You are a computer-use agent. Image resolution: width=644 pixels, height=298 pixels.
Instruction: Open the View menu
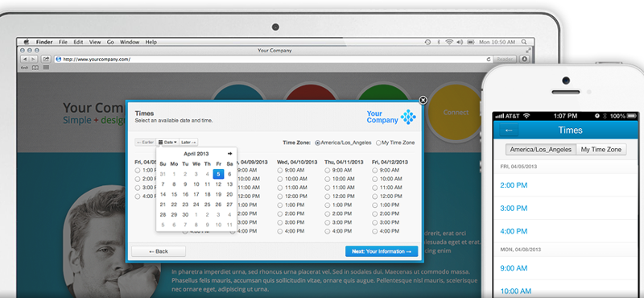tap(95, 42)
